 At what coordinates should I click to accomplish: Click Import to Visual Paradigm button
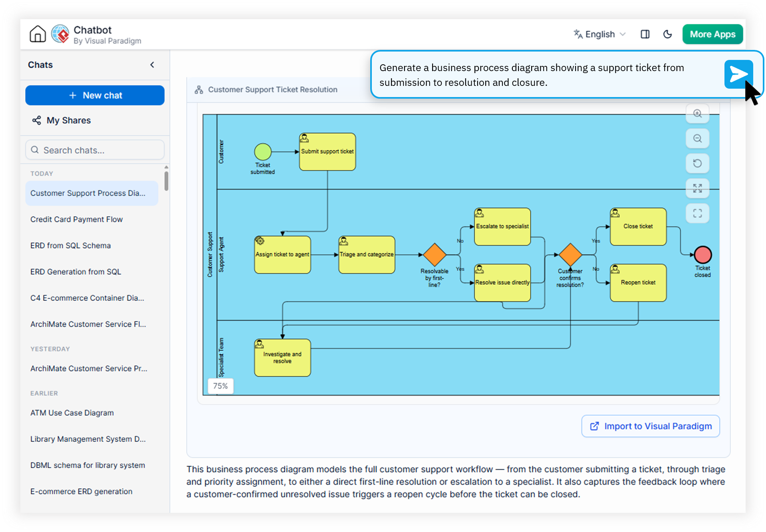(x=650, y=426)
